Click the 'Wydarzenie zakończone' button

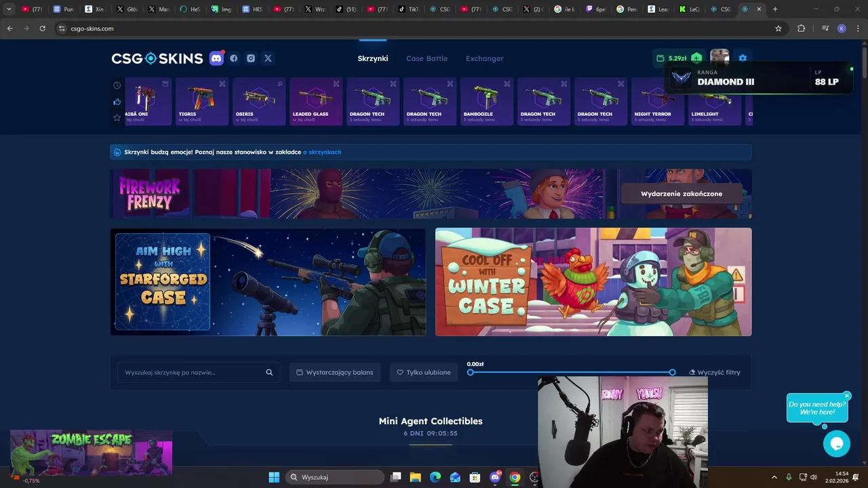coord(682,194)
